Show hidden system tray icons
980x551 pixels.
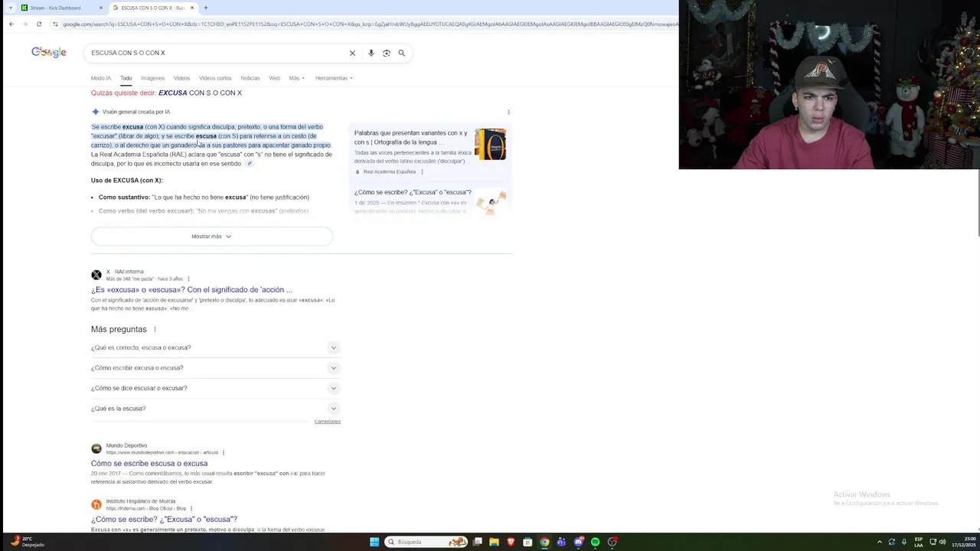click(x=879, y=542)
